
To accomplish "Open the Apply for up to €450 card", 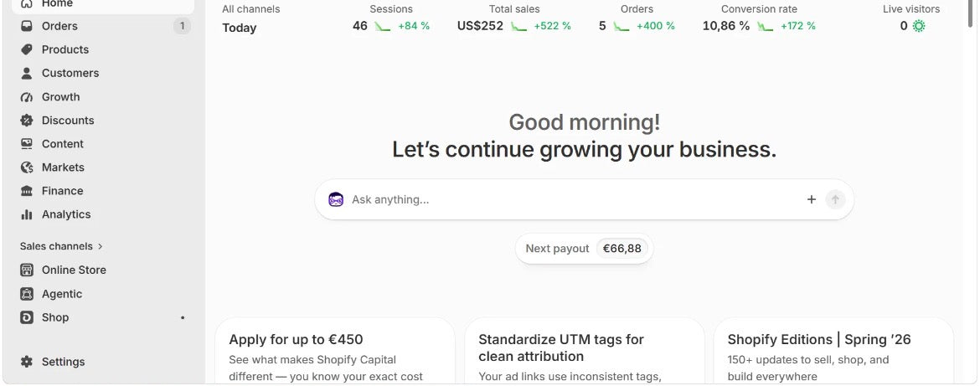I will coord(334,351).
